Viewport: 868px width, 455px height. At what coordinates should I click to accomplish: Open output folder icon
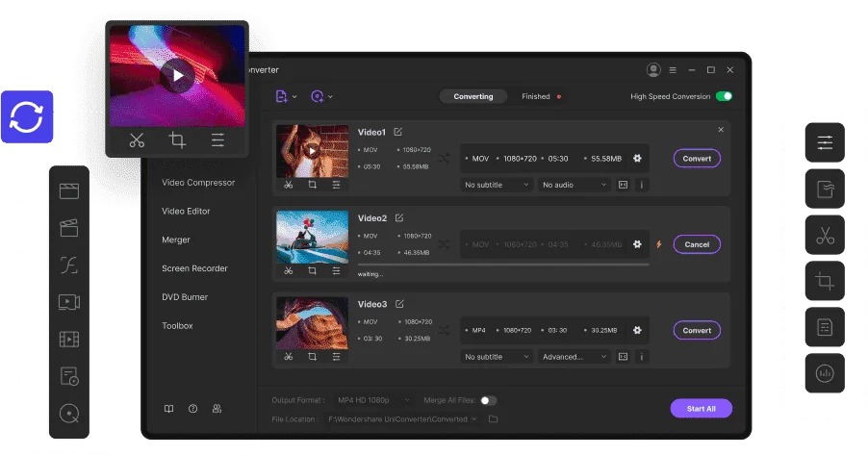[x=494, y=419]
